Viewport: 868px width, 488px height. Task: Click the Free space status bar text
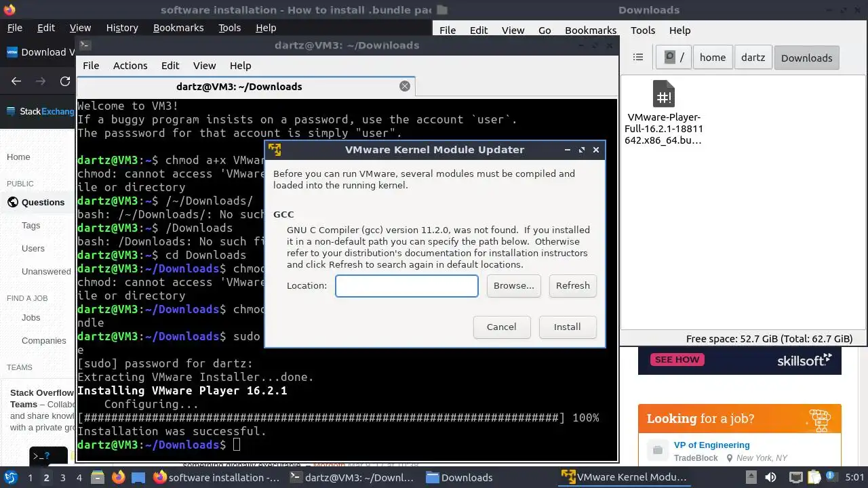[769, 339]
